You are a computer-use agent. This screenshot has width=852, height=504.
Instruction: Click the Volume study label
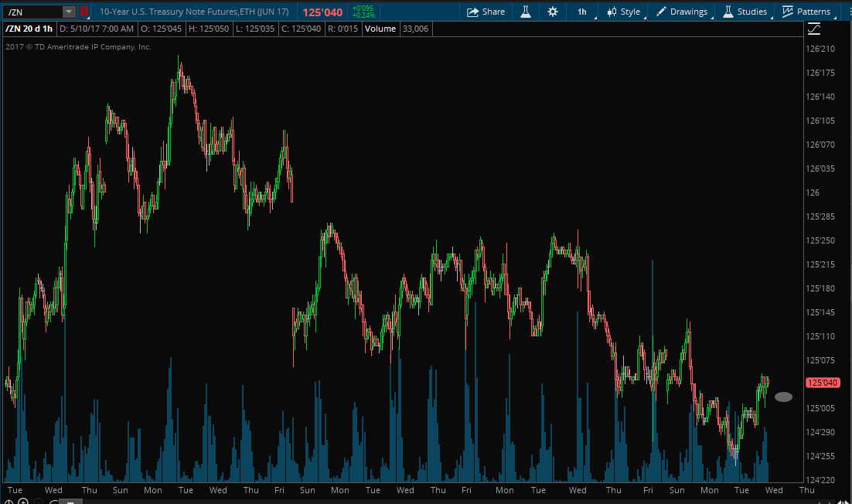click(x=380, y=29)
